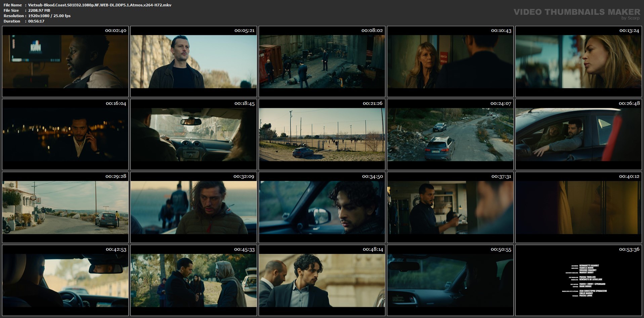
Task: Select the thumbnail at 00:45:33
Action: (x=194, y=280)
